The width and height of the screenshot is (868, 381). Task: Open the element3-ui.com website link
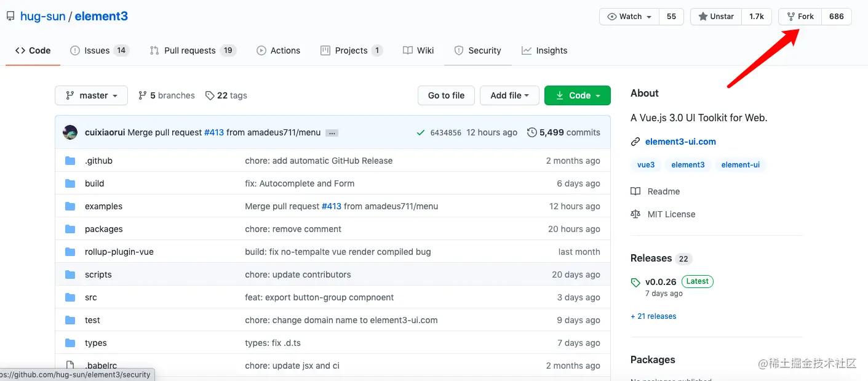(680, 142)
